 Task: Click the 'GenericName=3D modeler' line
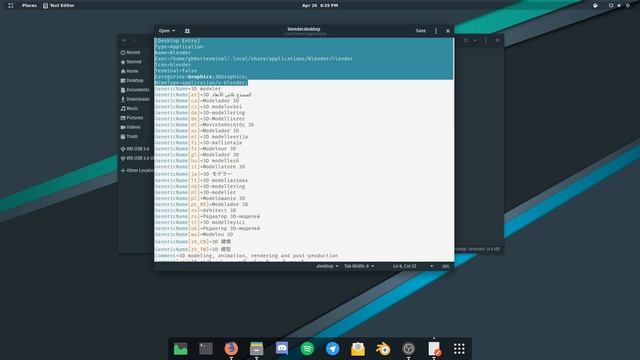(x=188, y=89)
